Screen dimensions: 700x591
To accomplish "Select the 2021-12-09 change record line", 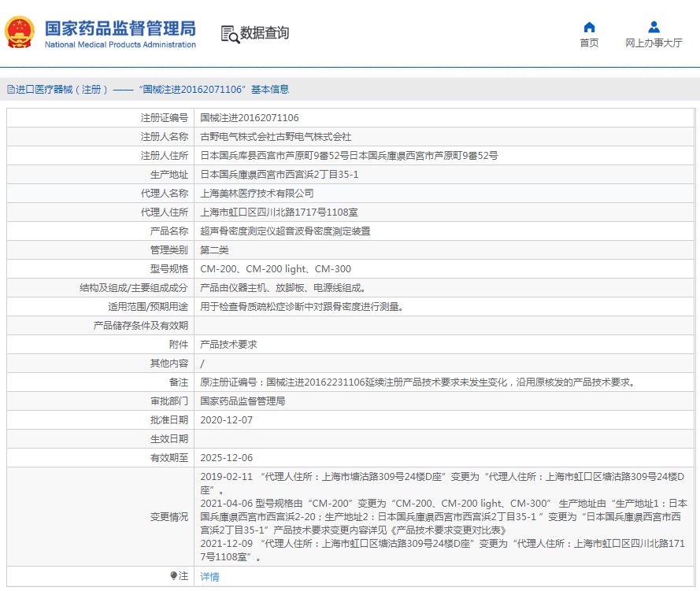I will tap(443, 550).
